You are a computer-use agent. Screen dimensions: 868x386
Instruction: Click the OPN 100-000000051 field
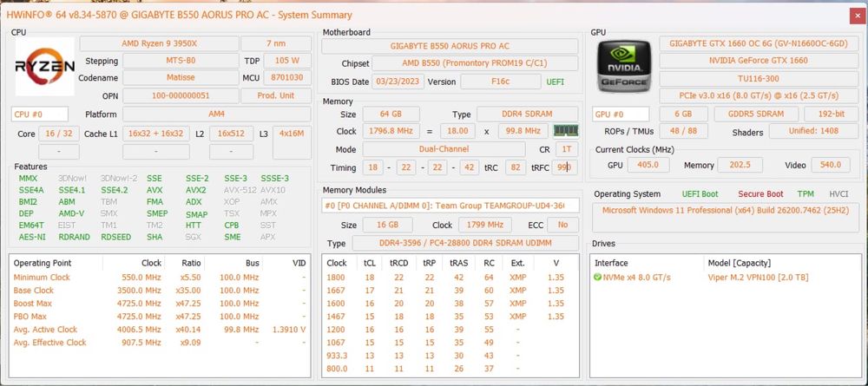pyautogui.click(x=181, y=95)
